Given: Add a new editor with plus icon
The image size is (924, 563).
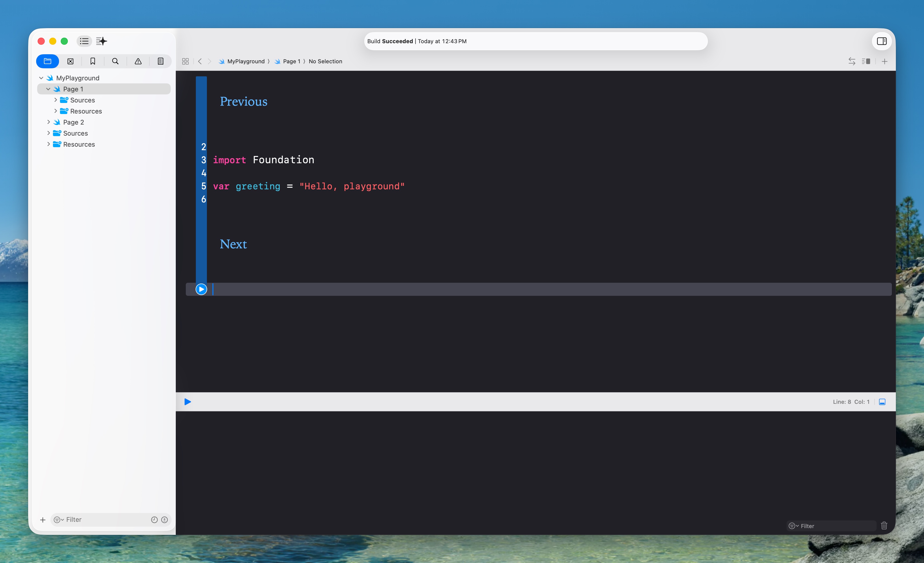Looking at the screenshot, I should click(x=885, y=62).
